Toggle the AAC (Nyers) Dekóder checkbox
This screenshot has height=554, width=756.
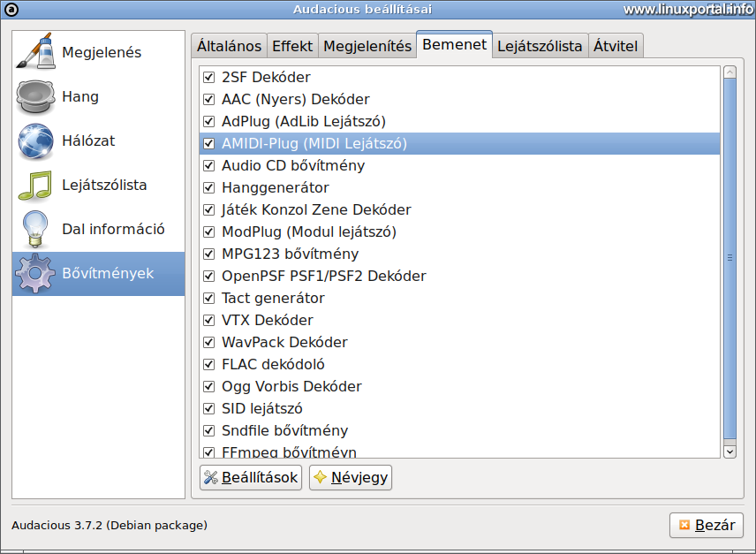(208, 99)
